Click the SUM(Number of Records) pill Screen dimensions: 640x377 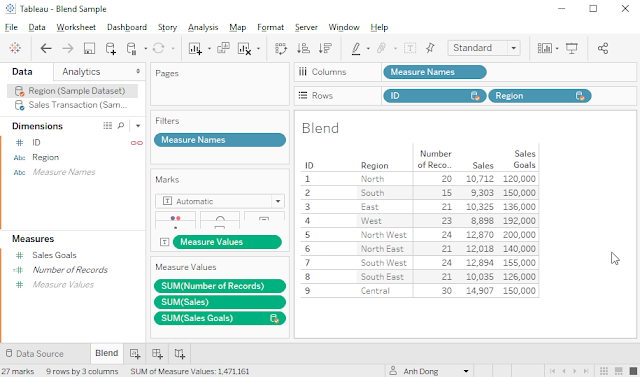point(220,286)
